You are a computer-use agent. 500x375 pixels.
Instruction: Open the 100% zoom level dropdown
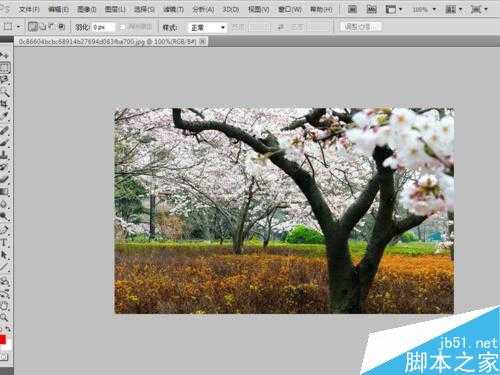424,10
